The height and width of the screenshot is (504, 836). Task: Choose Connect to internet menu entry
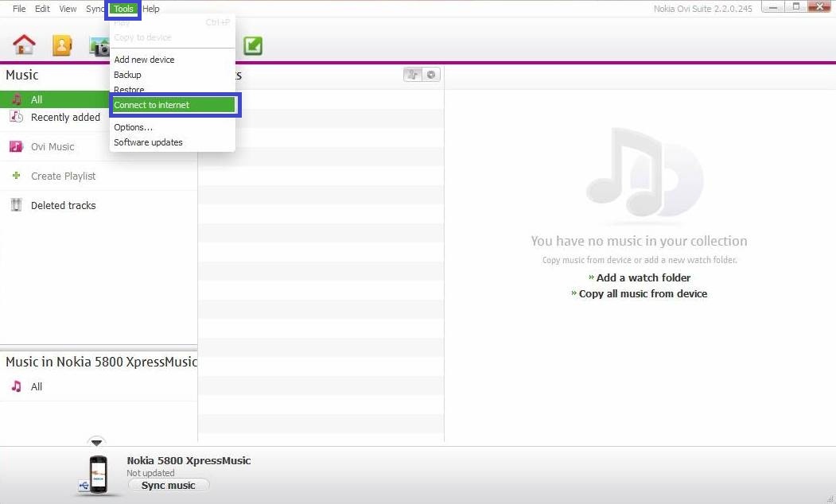click(x=174, y=105)
